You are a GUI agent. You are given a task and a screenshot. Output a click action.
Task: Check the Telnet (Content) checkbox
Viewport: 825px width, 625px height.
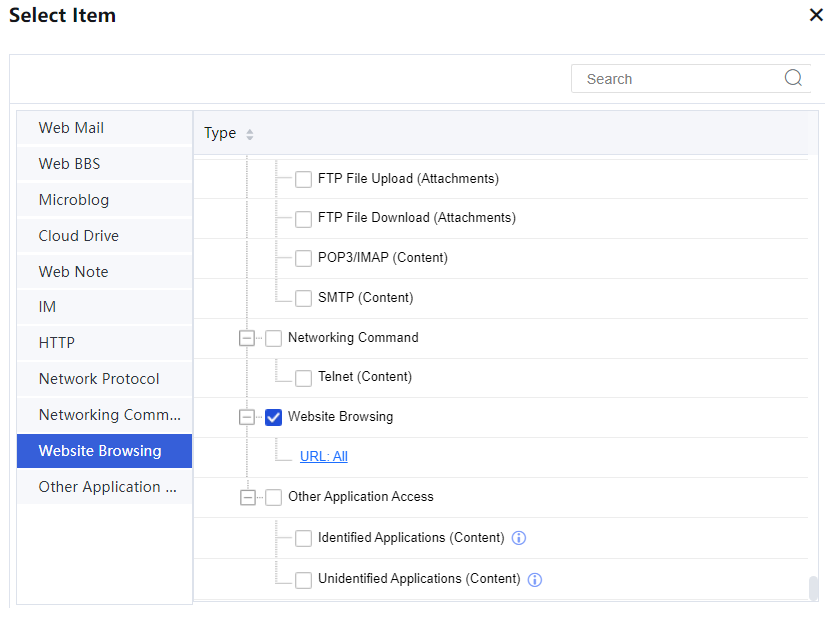(303, 378)
